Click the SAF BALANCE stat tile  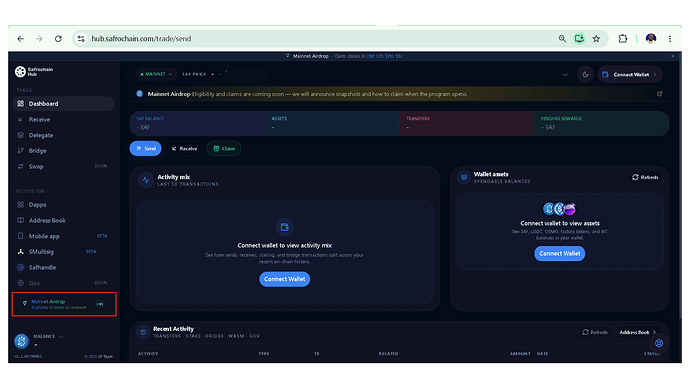[197, 123]
